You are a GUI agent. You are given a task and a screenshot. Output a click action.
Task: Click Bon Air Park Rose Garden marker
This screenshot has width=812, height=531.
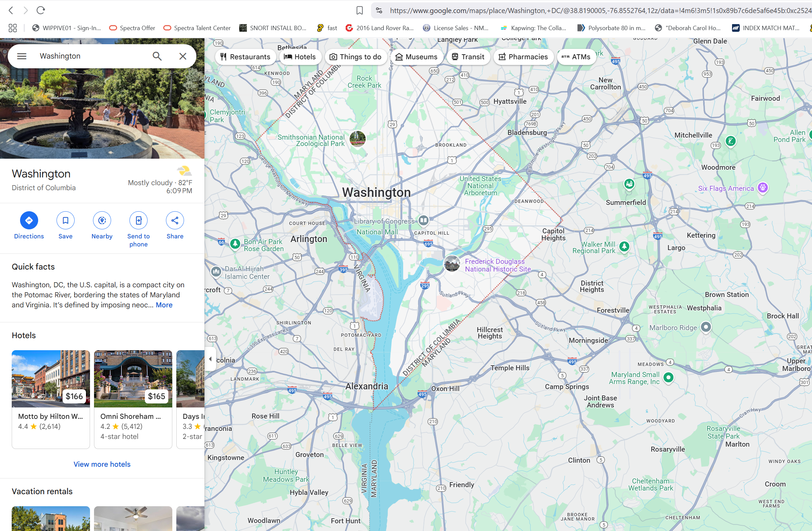(235, 244)
